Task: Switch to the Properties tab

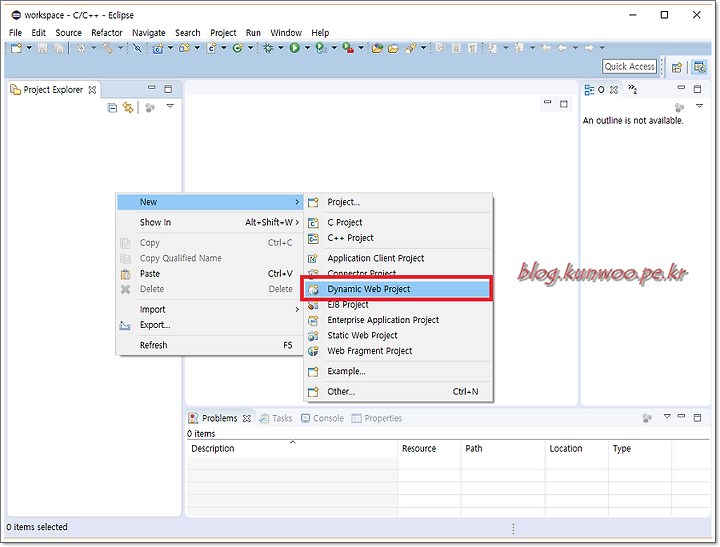Action: tap(377, 418)
